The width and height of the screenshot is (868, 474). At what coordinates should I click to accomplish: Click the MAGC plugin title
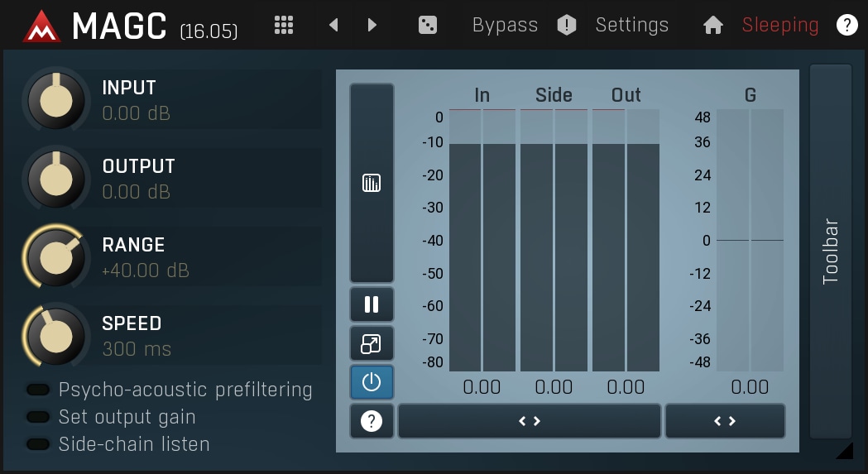click(x=119, y=26)
